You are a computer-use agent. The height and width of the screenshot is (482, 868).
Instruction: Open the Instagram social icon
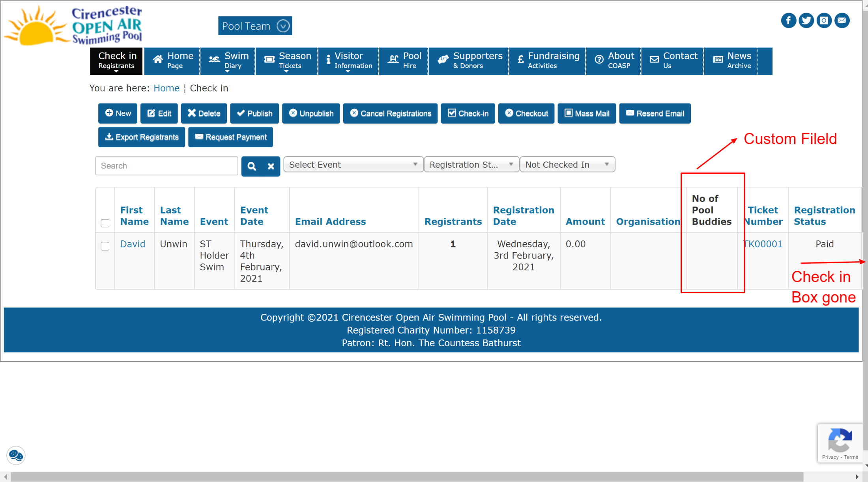tap(824, 21)
